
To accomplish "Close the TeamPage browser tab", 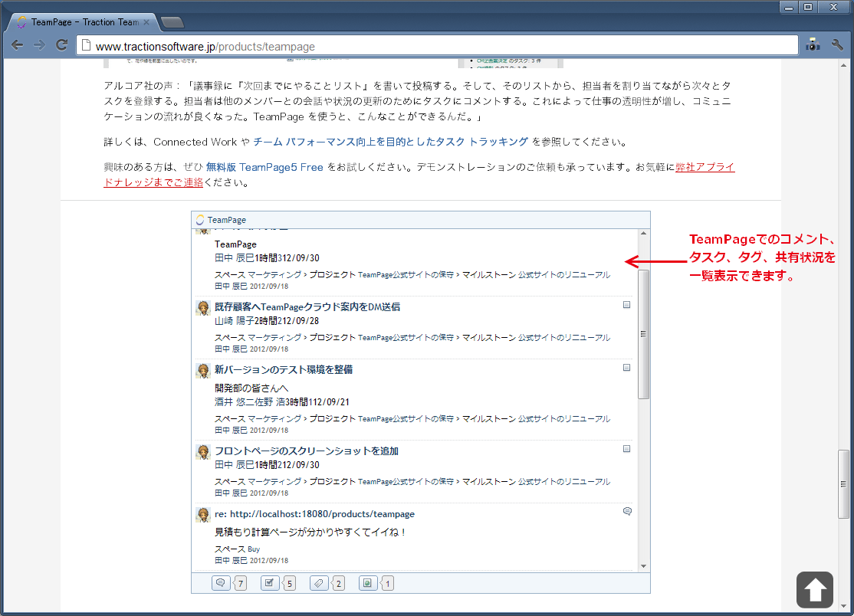I will coord(146,22).
